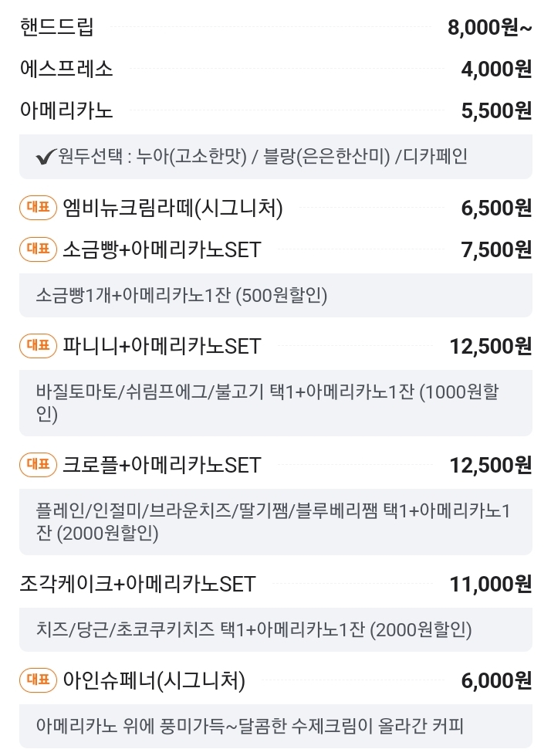Select the 에스프레소 menu item
The image size is (551, 756).
click(275, 69)
